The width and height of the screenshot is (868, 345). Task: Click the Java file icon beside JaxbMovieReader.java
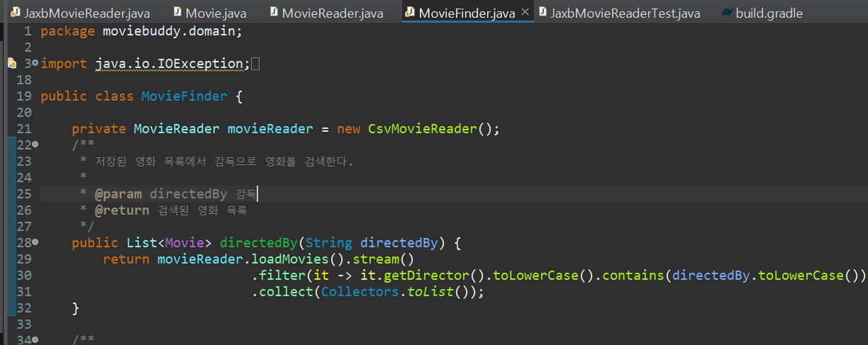(14, 13)
